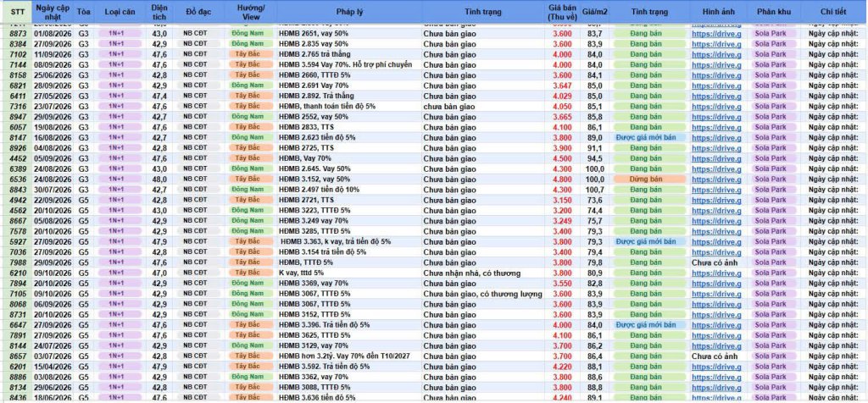Select the Chi tiết column header
This screenshot has height=403, width=868.
(833, 12)
